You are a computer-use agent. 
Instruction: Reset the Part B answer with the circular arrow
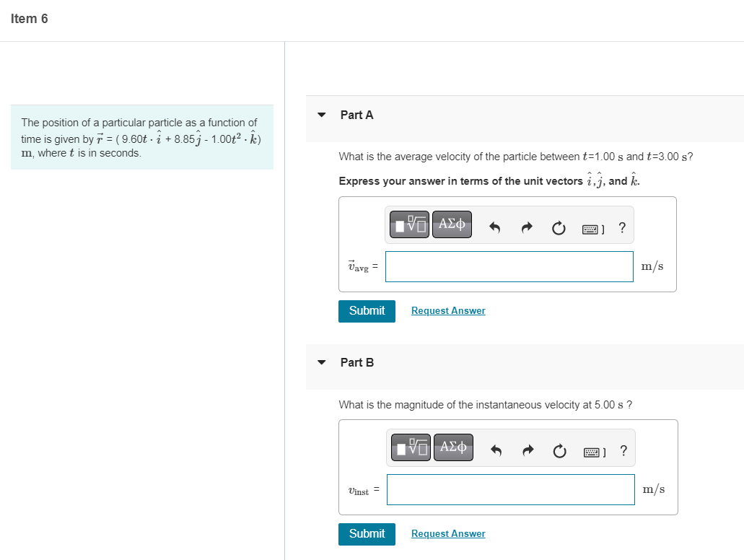[559, 450]
